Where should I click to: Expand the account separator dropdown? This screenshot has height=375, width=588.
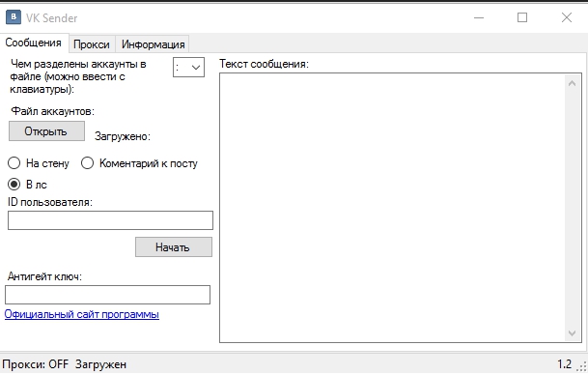point(195,68)
